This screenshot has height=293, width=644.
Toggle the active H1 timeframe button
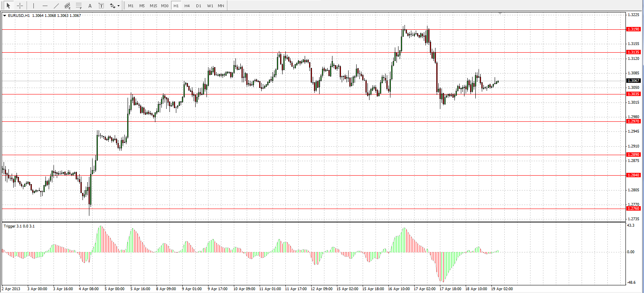pyautogui.click(x=176, y=6)
